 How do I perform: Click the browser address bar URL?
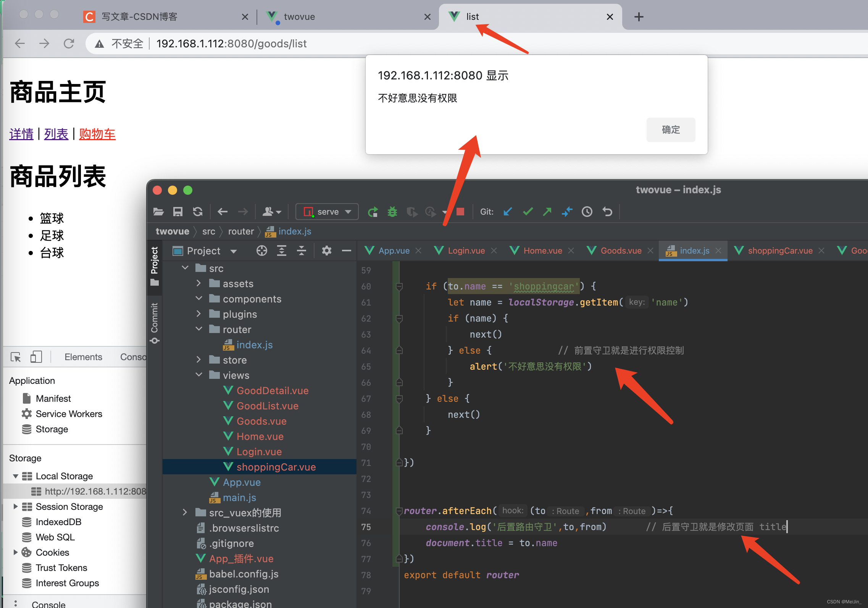[x=231, y=44]
